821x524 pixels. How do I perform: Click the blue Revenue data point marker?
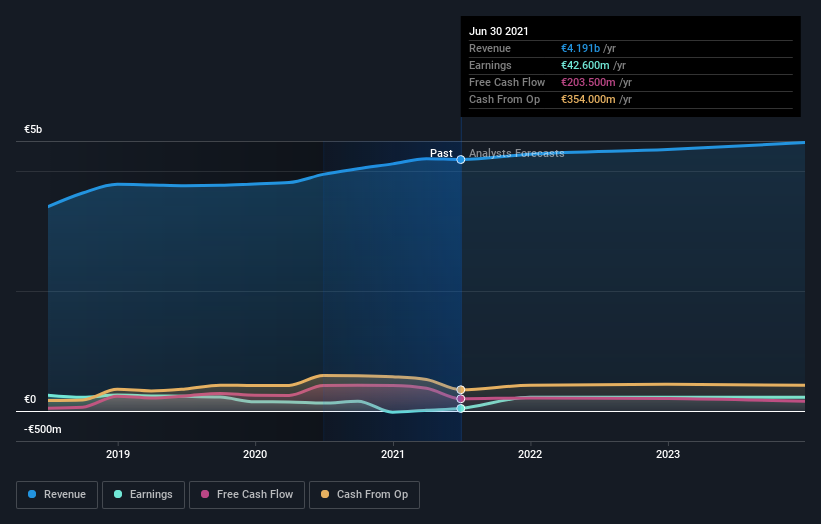pyautogui.click(x=461, y=160)
